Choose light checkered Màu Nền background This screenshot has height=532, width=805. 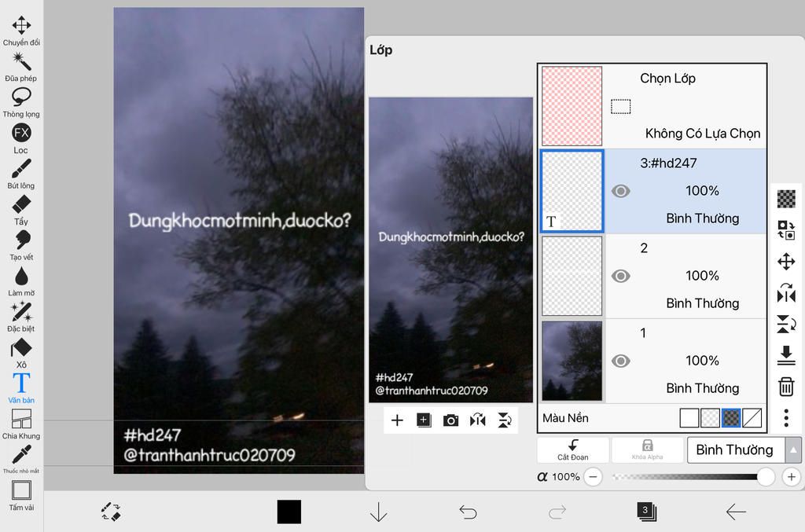pyautogui.click(x=710, y=418)
